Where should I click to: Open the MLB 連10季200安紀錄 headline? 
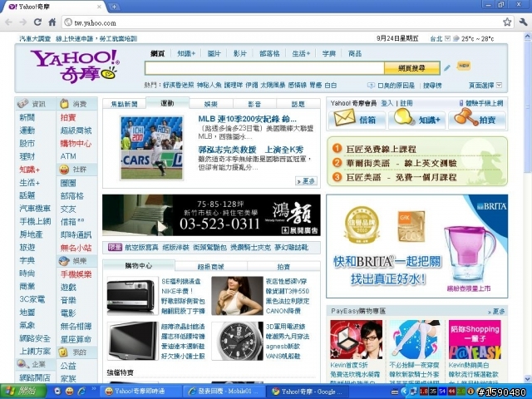point(248,119)
